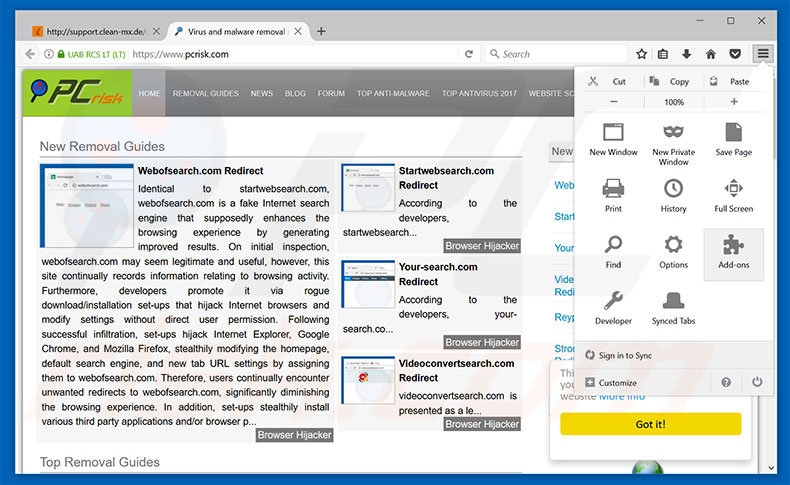Image resolution: width=790 pixels, height=485 pixels.
Task: Click the Pocket icon in the toolbar
Action: tap(735, 54)
